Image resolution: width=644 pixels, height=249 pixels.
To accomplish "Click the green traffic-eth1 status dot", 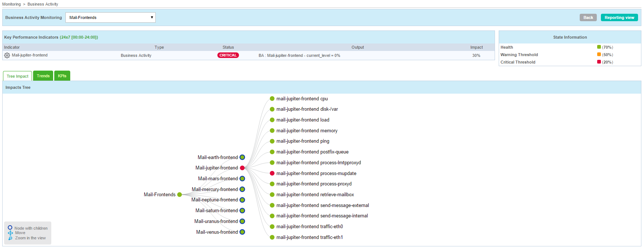I will 272,237.
